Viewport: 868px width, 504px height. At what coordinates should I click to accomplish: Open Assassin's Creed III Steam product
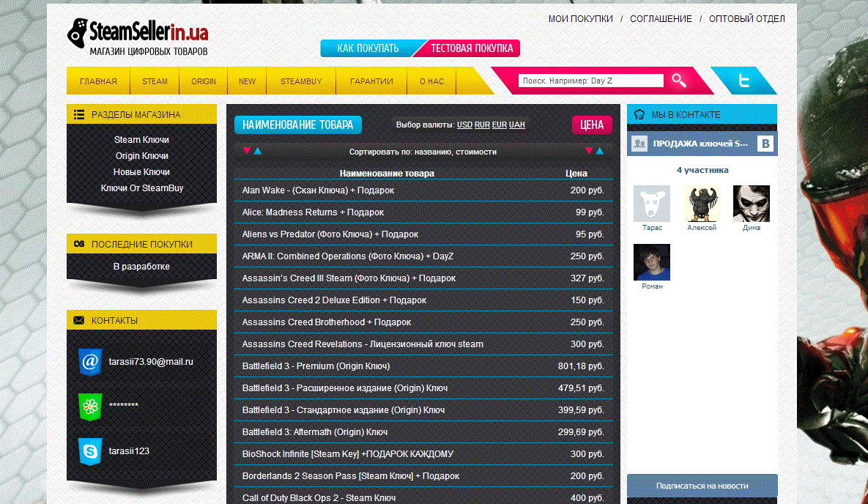pyautogui.click(x=423, y=278)
